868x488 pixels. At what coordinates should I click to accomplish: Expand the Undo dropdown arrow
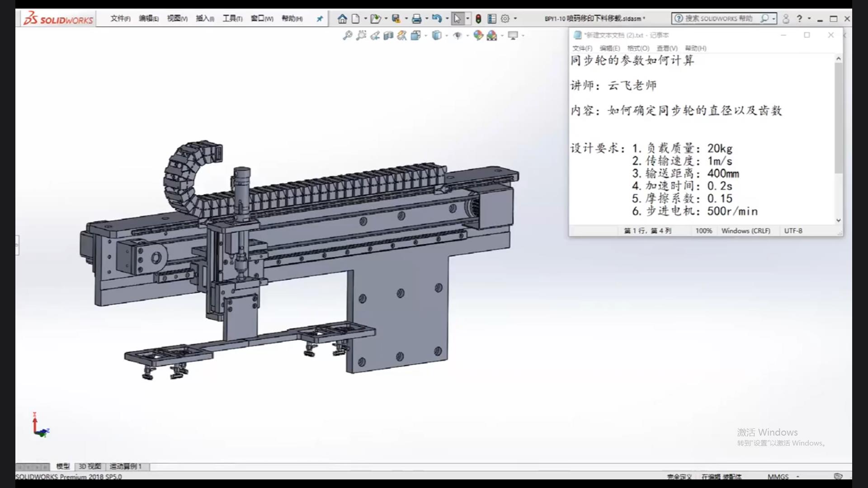(x=447, y=19)
